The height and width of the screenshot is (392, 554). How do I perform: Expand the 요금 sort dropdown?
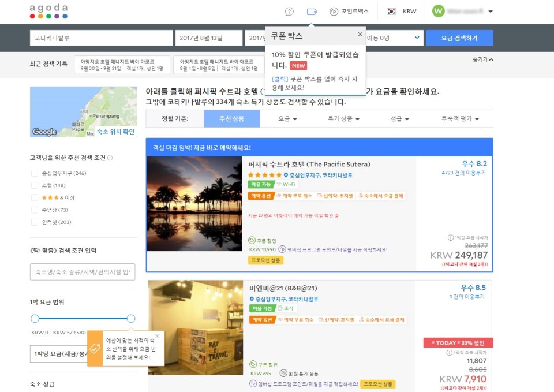coord(287,119)
